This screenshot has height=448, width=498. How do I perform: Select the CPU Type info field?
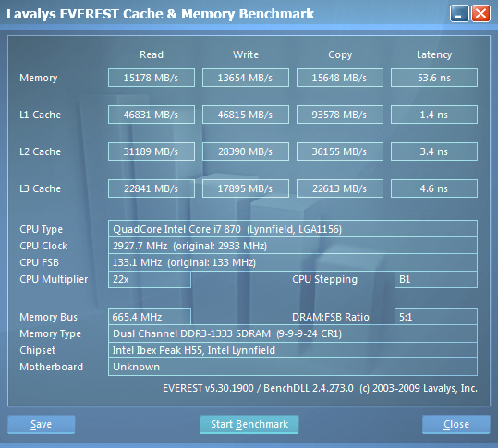(x=293, y=229)
